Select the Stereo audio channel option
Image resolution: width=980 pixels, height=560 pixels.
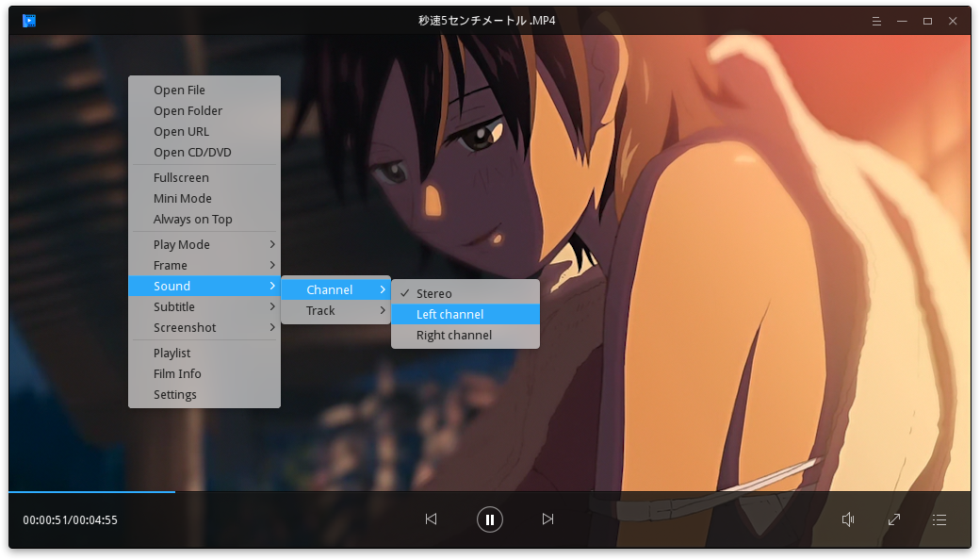[x=465, y=294]
